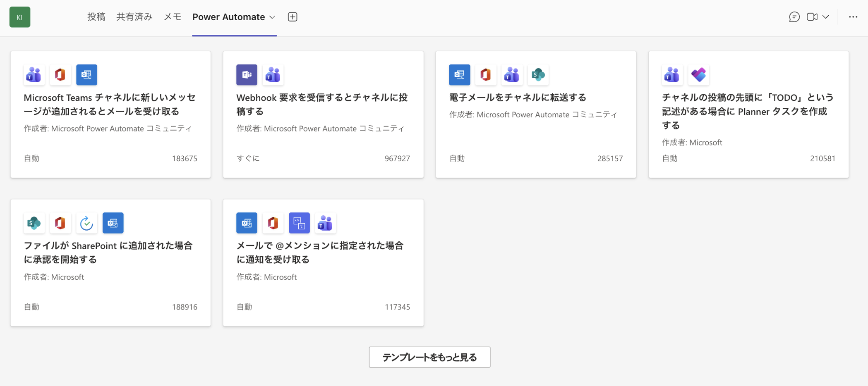868x386 pixels.
Task: Click usage count 117345
Action: (397, 307)
